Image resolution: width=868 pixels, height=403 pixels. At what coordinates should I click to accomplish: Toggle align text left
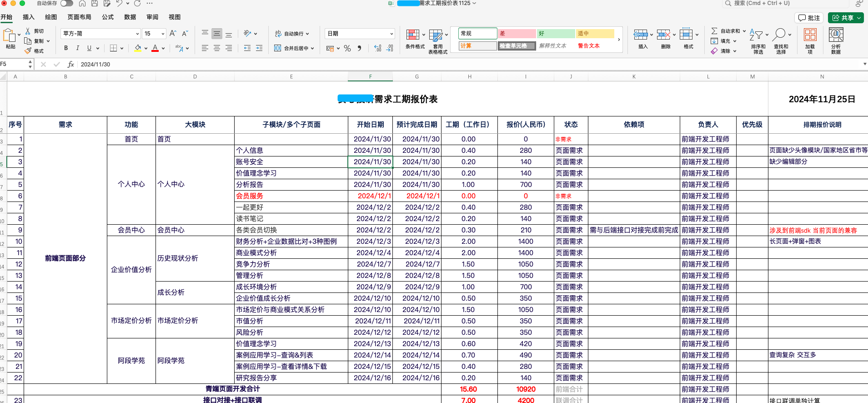[x=205, y=48]
